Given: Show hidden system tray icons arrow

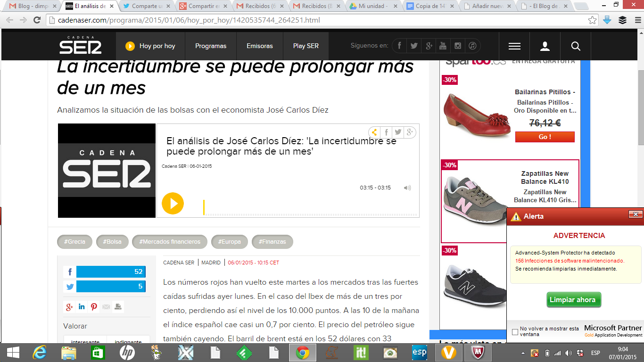Looking at the screenshot, I should pos(523,353).
